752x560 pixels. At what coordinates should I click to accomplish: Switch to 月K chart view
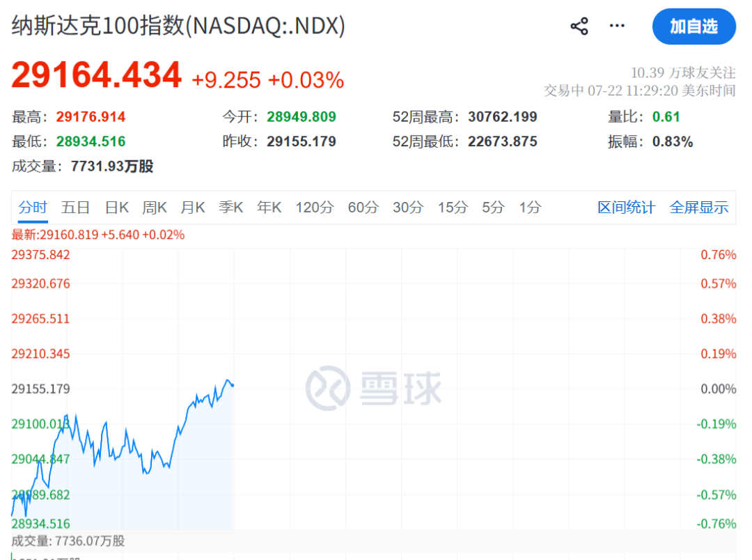coord(193,208)
